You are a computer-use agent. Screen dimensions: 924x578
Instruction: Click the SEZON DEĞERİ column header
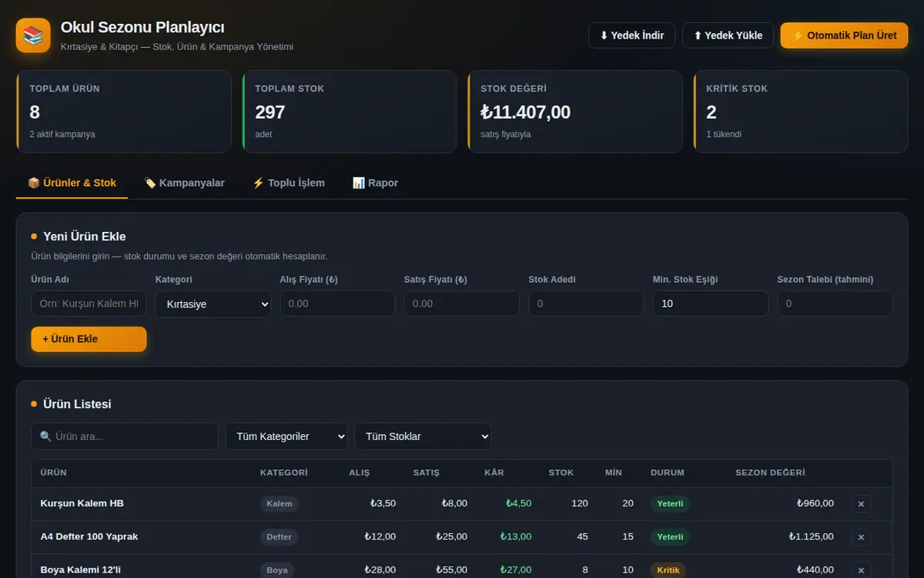coord(770,472)
